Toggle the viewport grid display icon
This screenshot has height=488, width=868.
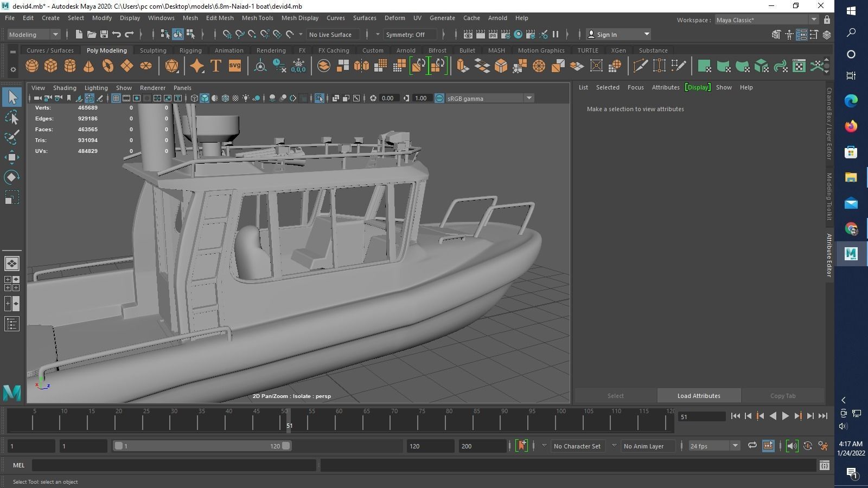click(x=116, y=98)
